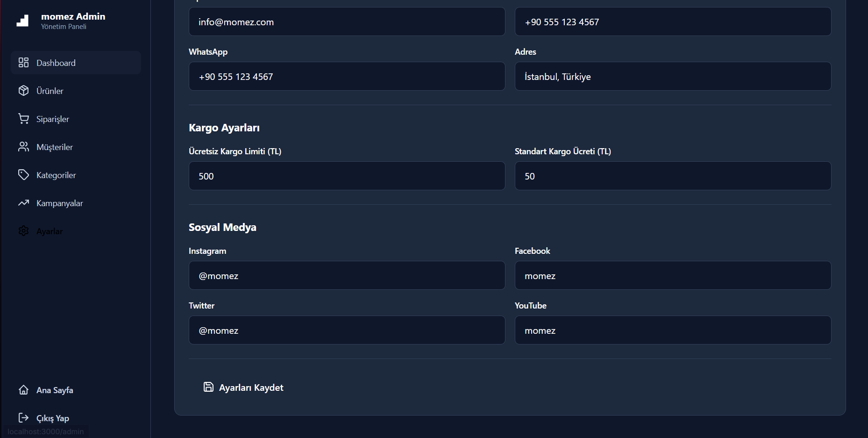Edit the Adres field showing İstanbul, Türkiye

(673, 77)
